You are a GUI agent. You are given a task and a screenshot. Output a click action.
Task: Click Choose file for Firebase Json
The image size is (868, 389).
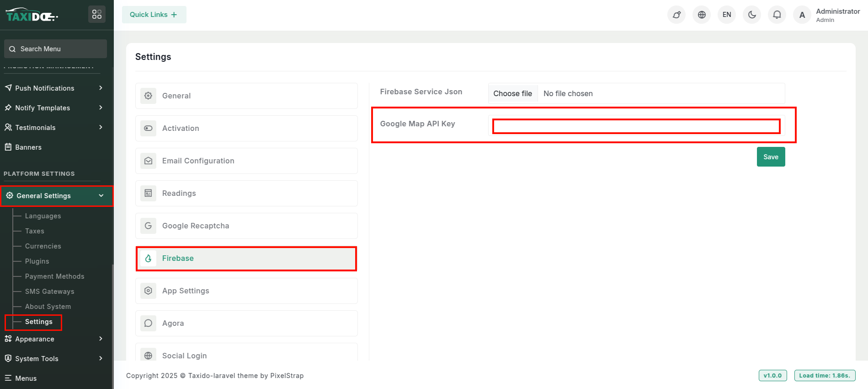pos(512,94)
